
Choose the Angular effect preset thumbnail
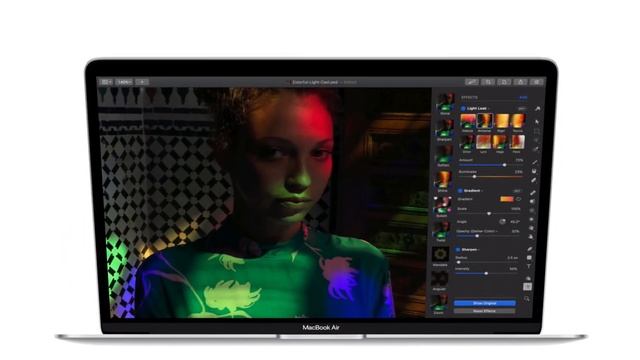[x=440, y=279]
